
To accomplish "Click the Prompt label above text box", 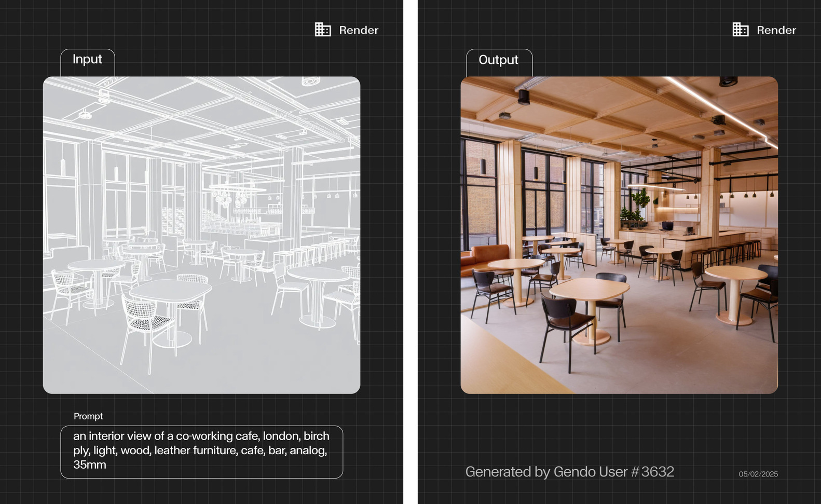I will pos(88,416).
